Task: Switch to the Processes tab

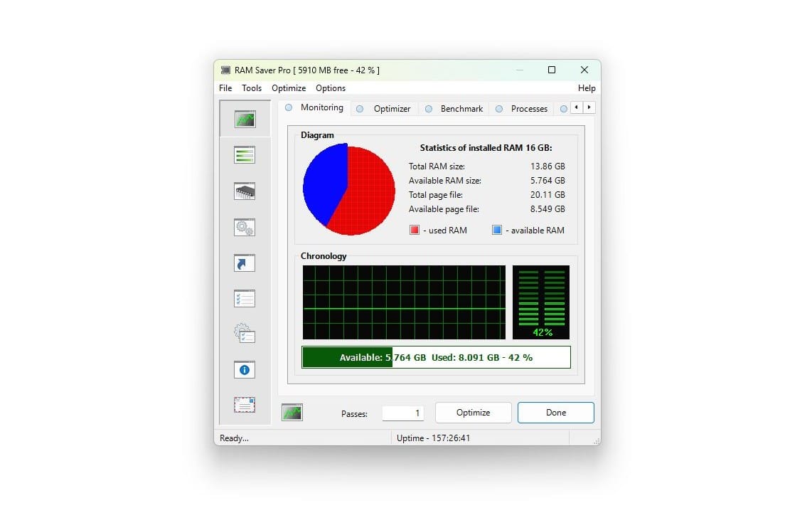Action: click(521, 108)
